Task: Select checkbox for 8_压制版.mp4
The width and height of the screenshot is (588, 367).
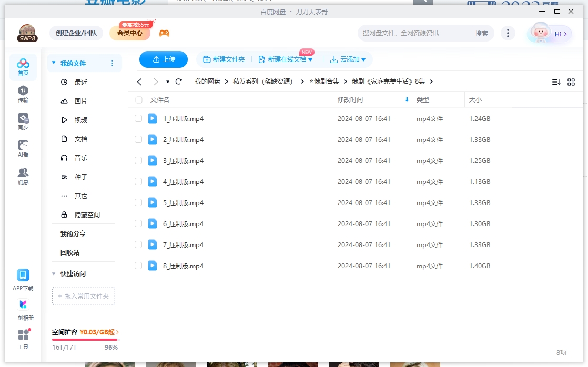Action: click(x=138, y=266)
